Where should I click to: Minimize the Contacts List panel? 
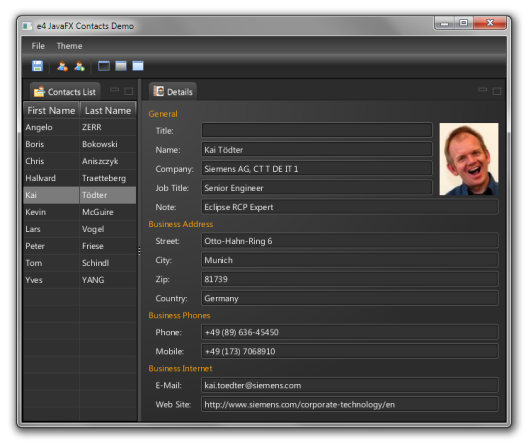coord(114,90)
